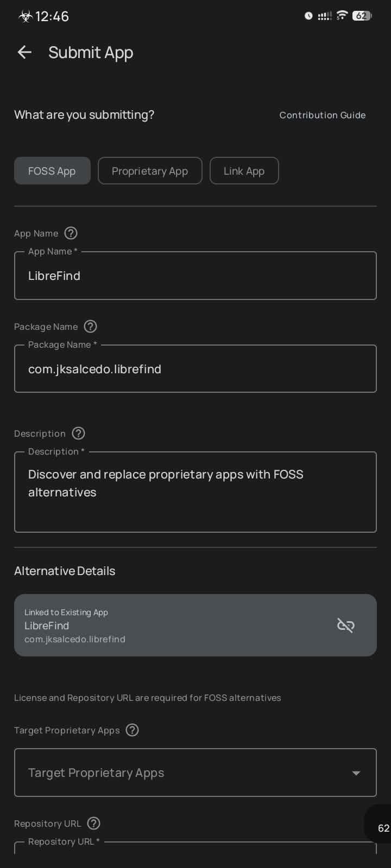Open the Target Proprietary Apps help icon
Image resolution: width=391 pixels, height=868 pixels.
(x=132, y=730)
